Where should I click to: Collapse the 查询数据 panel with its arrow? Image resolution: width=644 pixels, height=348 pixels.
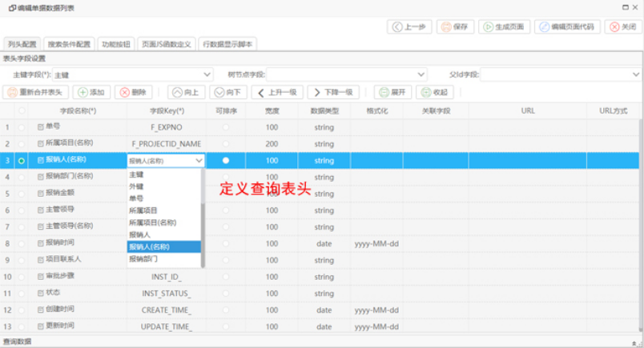coord(635,342)
